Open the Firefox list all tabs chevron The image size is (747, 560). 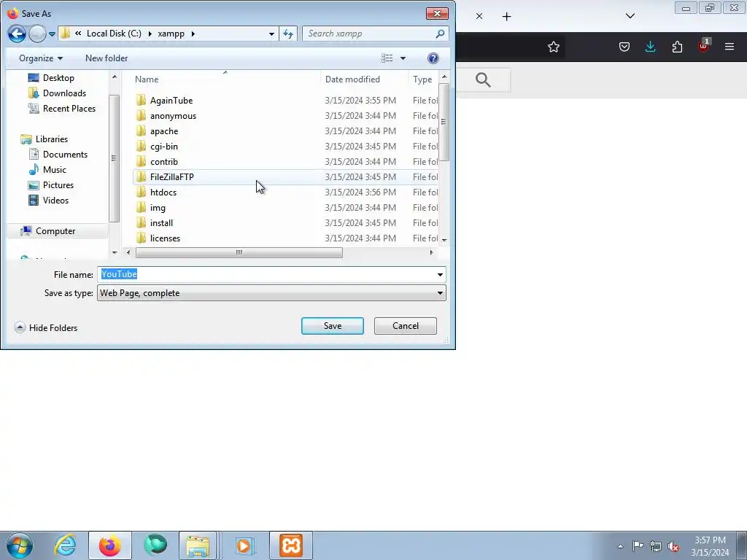coord(630,16)
